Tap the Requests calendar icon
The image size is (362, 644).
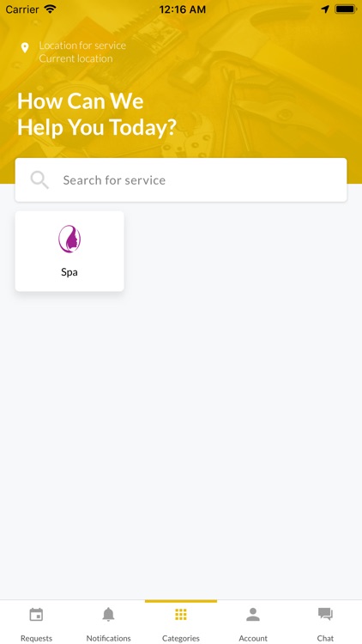click(36, 615)
